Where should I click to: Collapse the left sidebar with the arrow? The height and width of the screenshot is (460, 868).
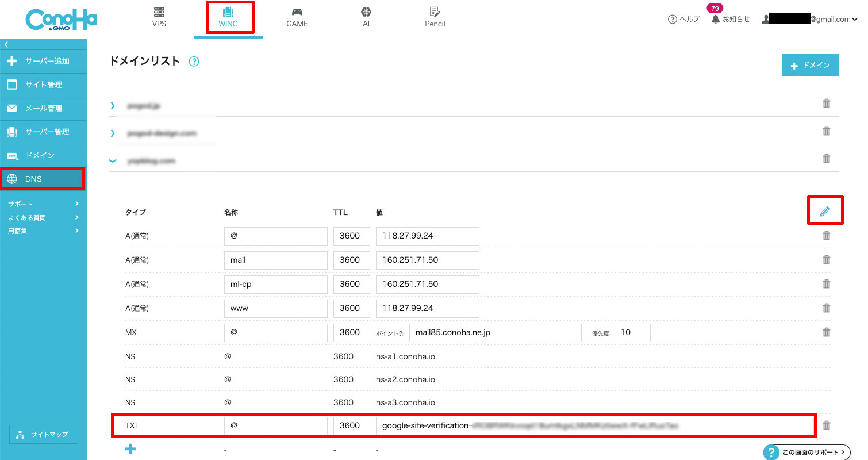click(6, 44)
